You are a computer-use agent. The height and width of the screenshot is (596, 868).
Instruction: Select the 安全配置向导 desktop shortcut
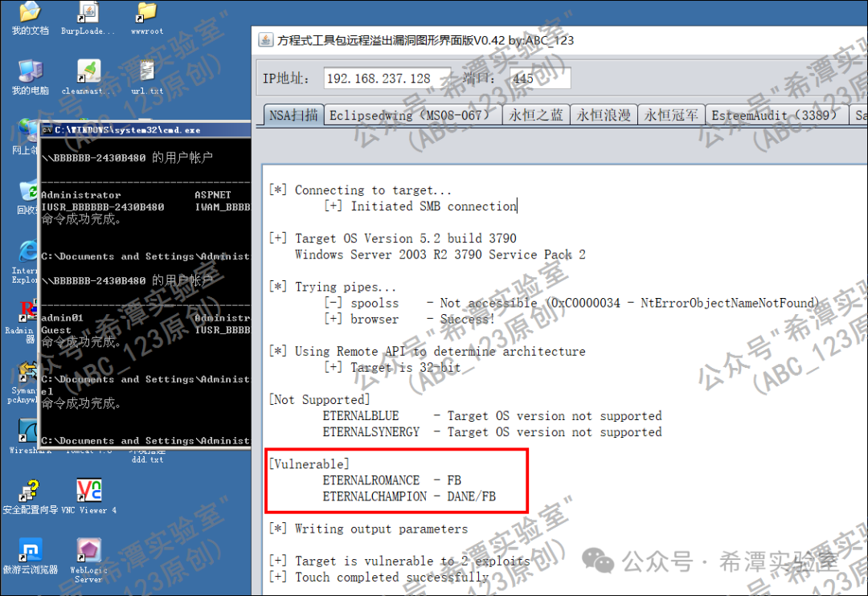coord(31,496)
